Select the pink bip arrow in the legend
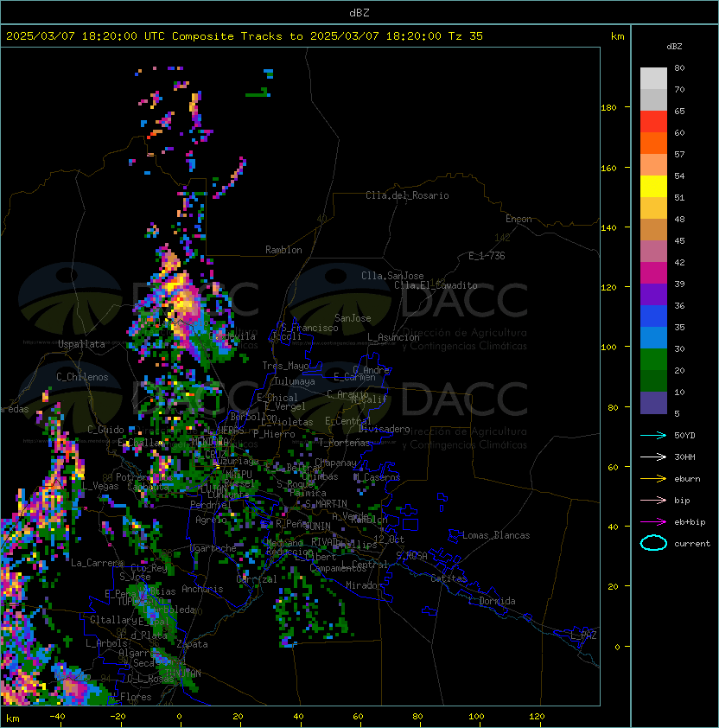Screen dimensions: 719x728 (653, 500)
